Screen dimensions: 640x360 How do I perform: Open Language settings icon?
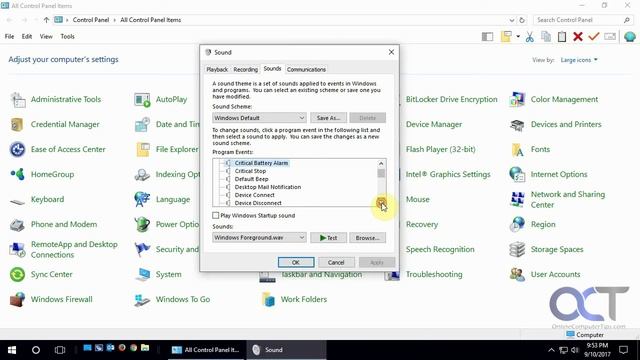click(142, 200)
